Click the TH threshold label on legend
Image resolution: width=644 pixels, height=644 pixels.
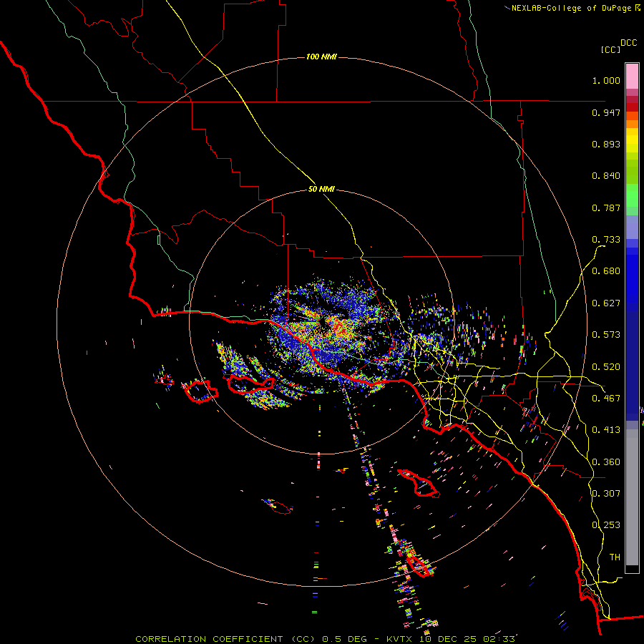[x=615, y=557]
